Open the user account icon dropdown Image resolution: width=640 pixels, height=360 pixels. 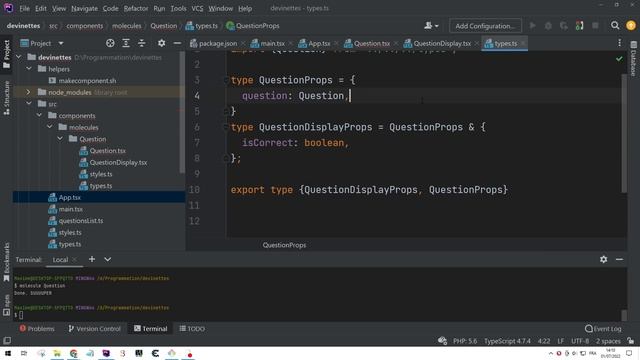tap(431, 26)
